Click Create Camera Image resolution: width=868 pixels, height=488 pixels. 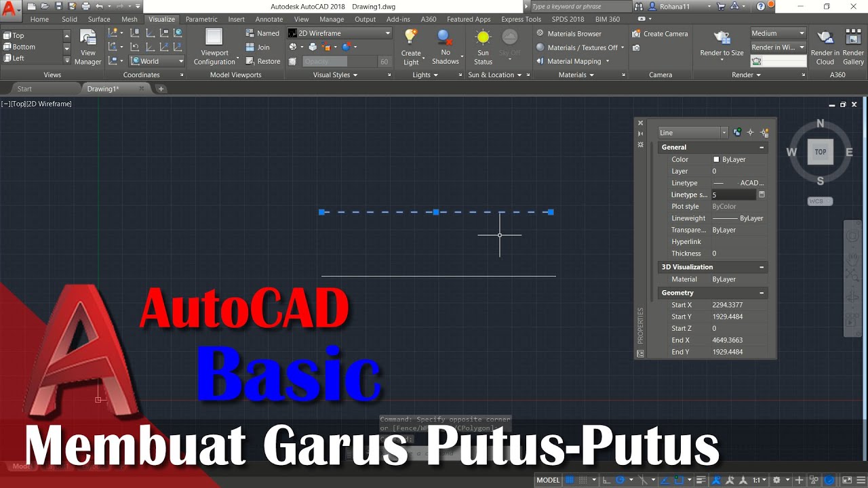pos(660,33)
